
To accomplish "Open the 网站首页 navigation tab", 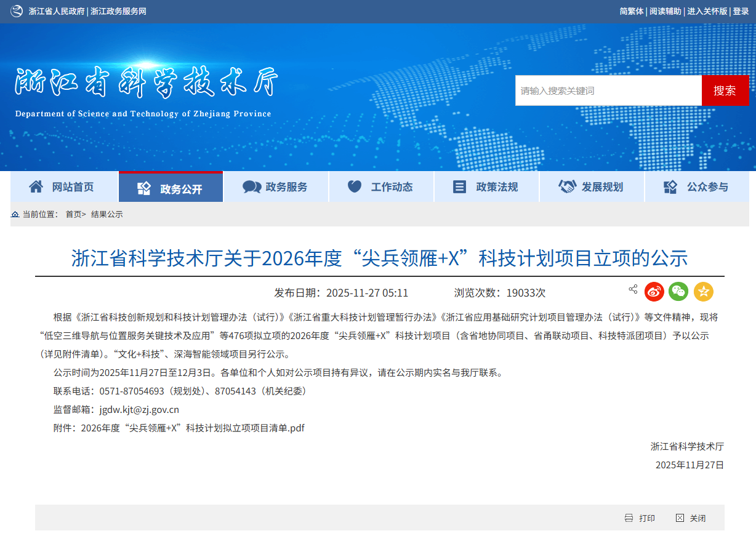I will tap(64, 187).
